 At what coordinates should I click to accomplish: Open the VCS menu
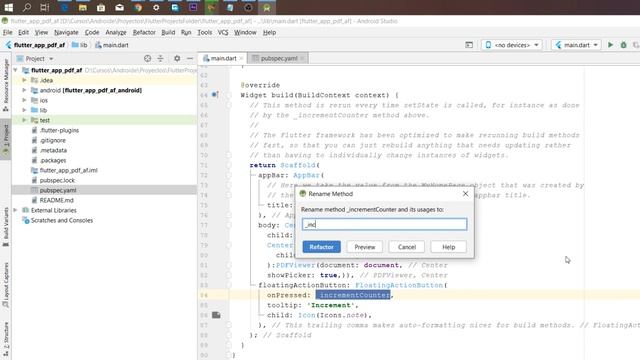tap(223, 32)
